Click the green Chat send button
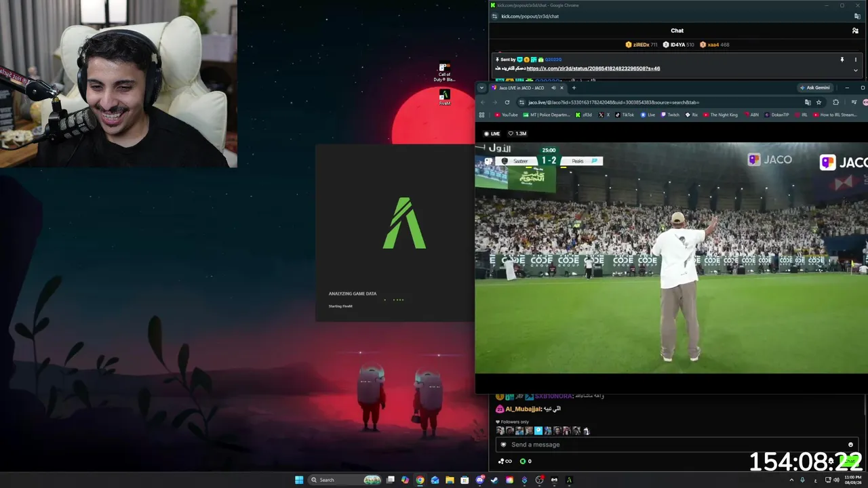 pyautogui.click(x=848, y=462)
